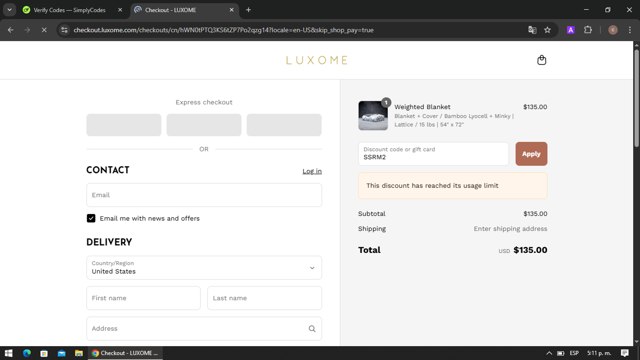Click the address search magnifier icon
Image resolution: width=640 pixels, height=360 pixels.
coord(312,329)
